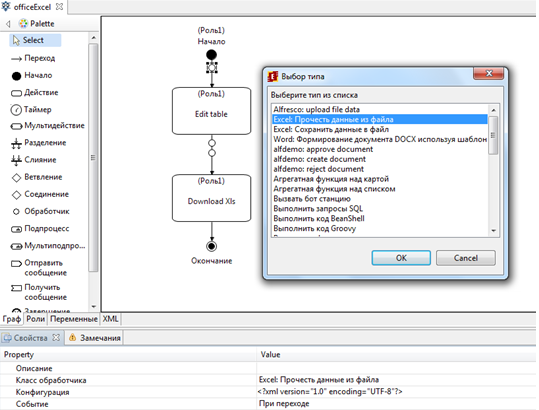The width and height of the screenshot is (539, 410).
Task: Select the Download Xls action node
Action: point(211,198)
